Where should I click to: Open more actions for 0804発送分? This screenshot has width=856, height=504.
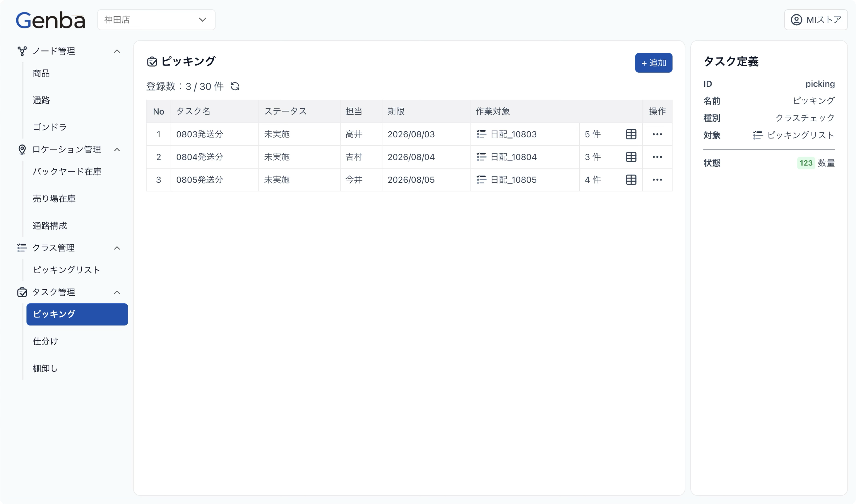click(657, 157)
